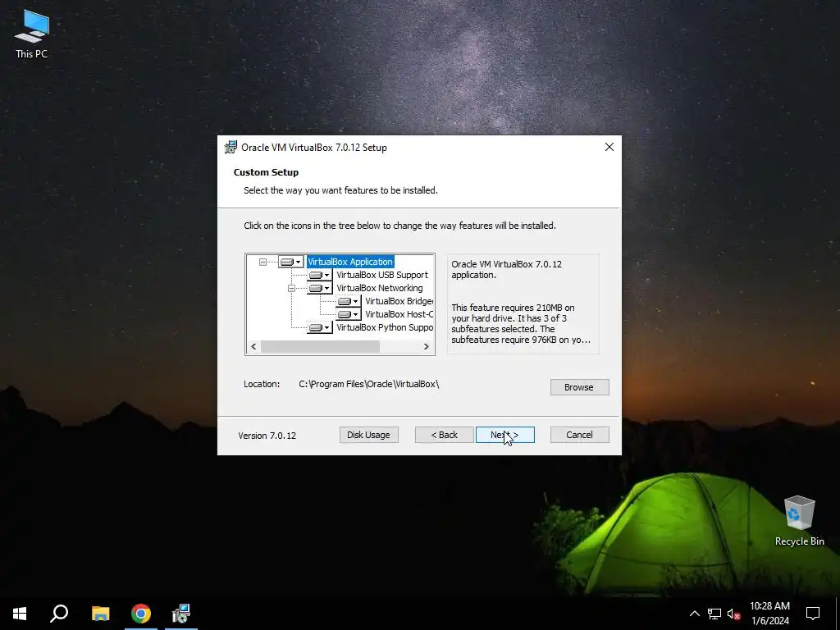Viewport: 840px width, 630px height.
Task: Open the VirtualBox Host-Only feature icon dropdown
Action: pyautogui.click(x=348, y=314)
